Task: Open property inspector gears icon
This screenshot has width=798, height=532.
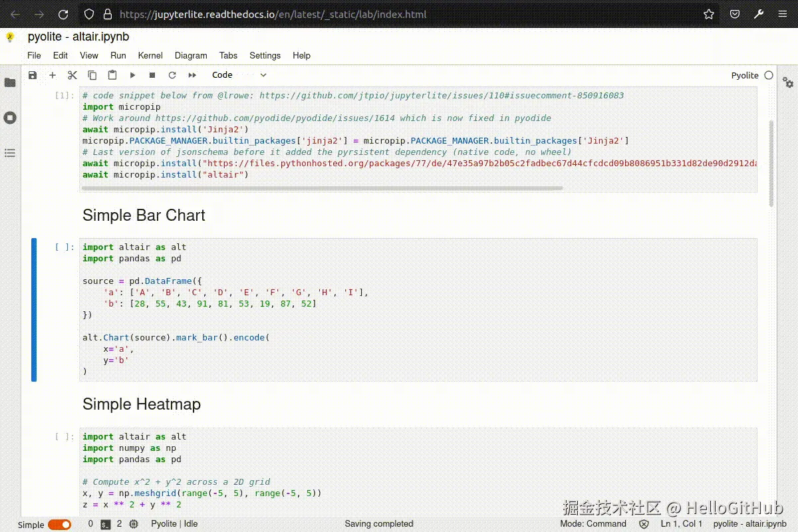Action: pyautogui.click(x=788, y=82)
